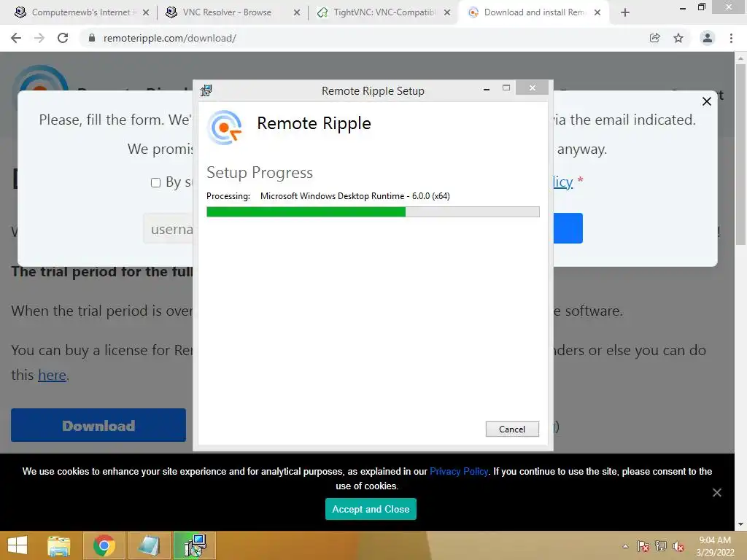Open File Explorer from the taskbar
747x560 pixels.
[59, 545]
